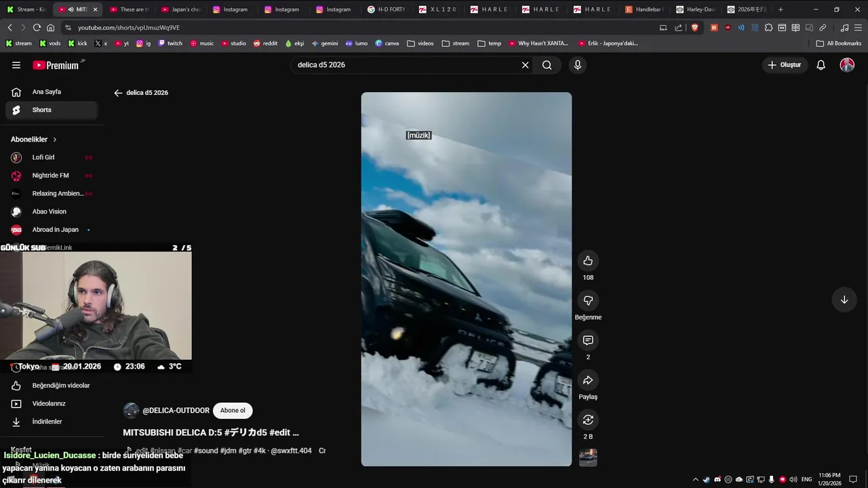Open a new browser tab with plus
The width and height of the screenshot is (868, 488).
[x=781, y=9]
